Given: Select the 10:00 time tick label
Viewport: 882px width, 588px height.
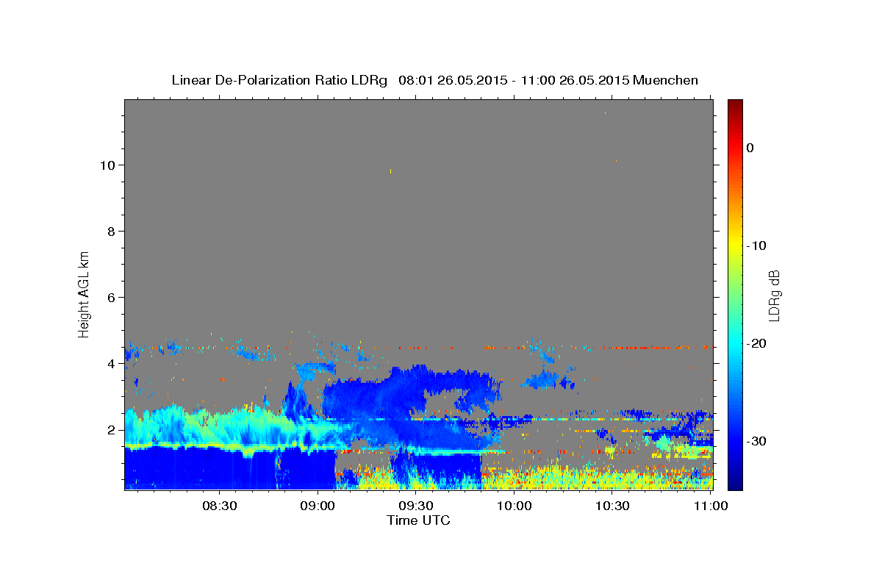Looking at the screenshot, I should click(514, 506).
